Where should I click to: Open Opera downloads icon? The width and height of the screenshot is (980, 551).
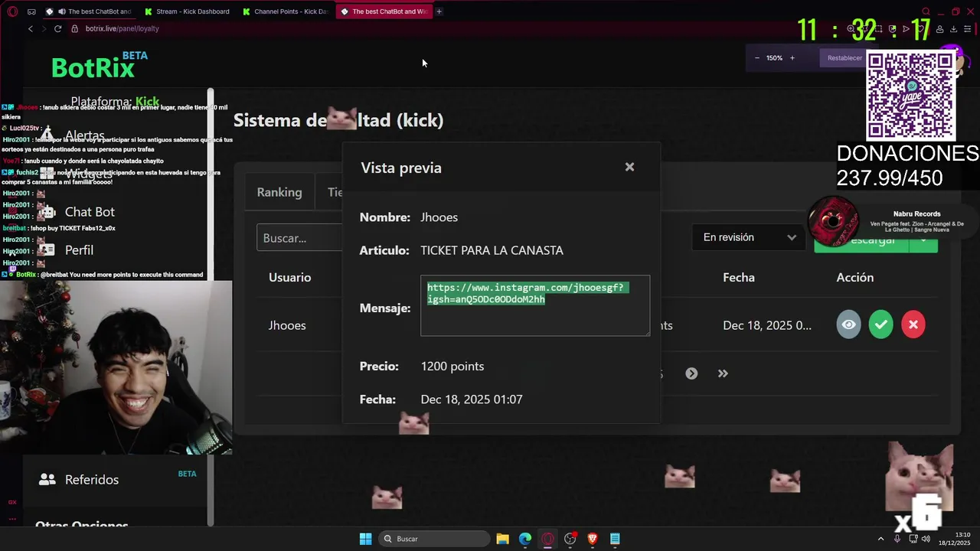[953, 29]
